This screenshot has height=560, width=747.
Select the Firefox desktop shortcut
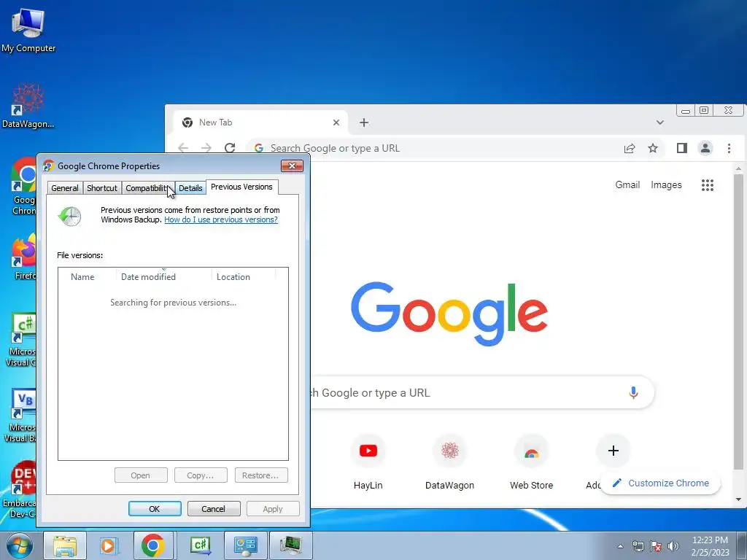(25, 256)
